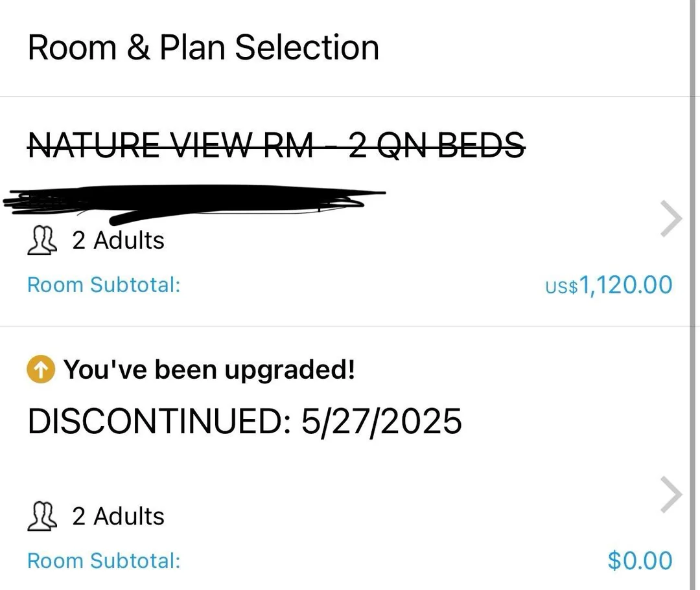Click the divider line below the page heading
Viewport: 700px width, 590px height.
click(344, 97)
